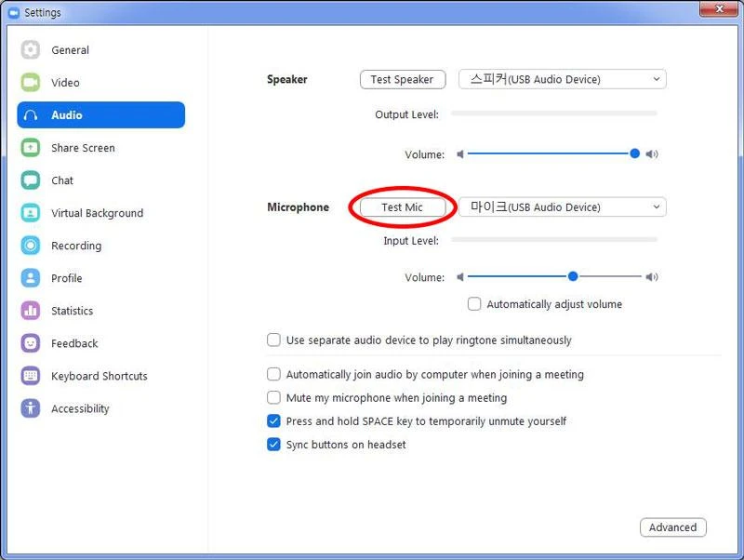Screen dimensions: 744x560
Task: Open Advanced audio settings
Action: click(x=672, y=527)
